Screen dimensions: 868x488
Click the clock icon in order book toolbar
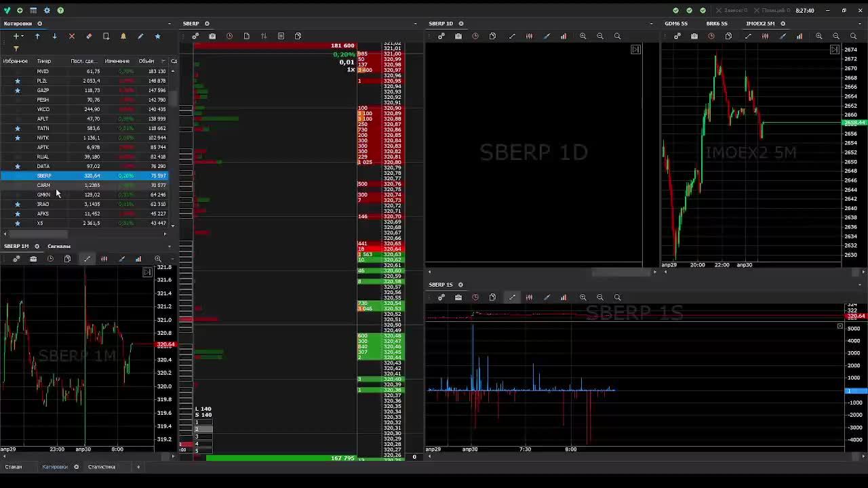point(229,36)
